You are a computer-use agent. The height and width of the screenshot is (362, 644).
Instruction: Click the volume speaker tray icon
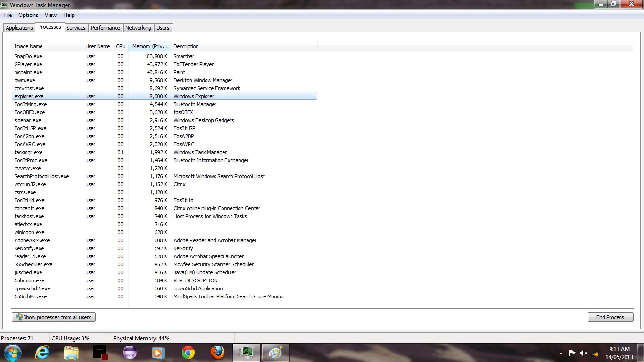tap(584, 353)
